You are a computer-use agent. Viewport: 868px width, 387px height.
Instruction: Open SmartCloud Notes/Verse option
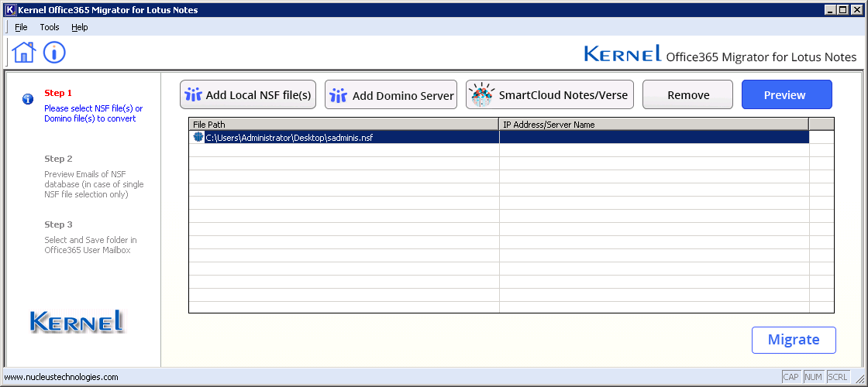[x=549, y=95]
